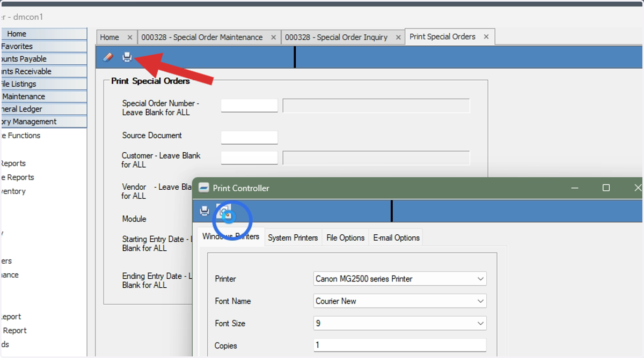Close the Special Order Maintenance tab
Image resolution: width=644 pixels, height=358 pixels.
click(x=273, y=38)
